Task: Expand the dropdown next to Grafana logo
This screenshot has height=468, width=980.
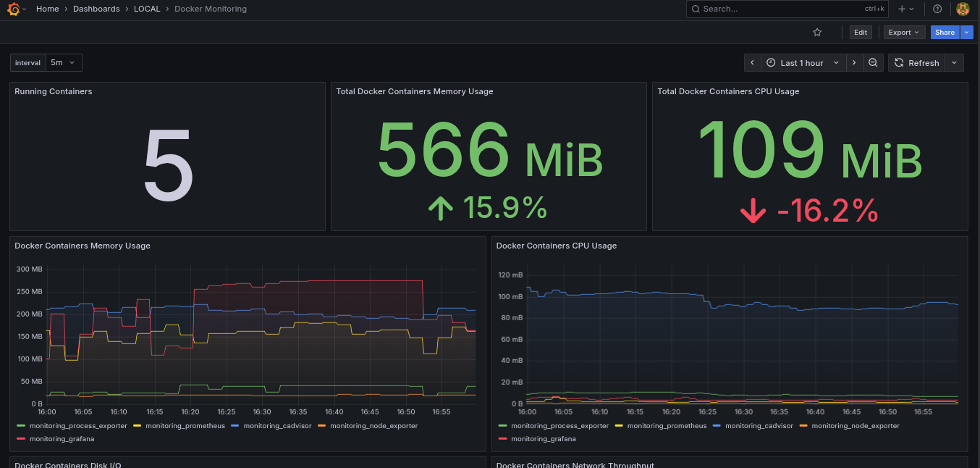Action: click(x=24, y=9)
